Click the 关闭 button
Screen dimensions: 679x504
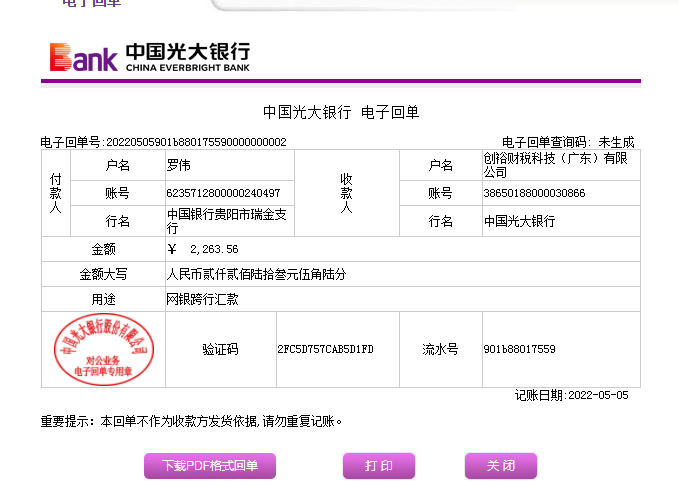pos(501,465)
